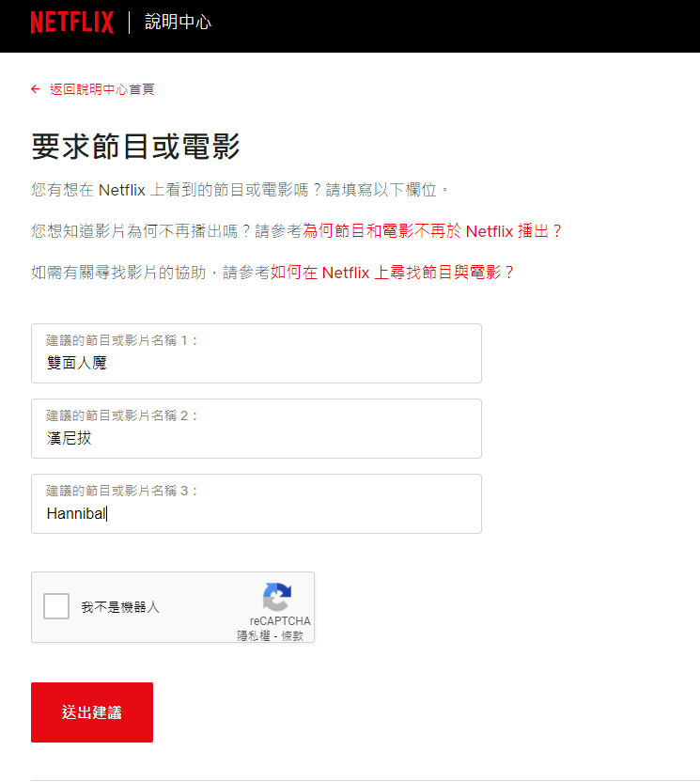The width and height of the screenshot is (700, 782).
Task: Focus title field 3 containing Hannibal
Action: [257, 504]
